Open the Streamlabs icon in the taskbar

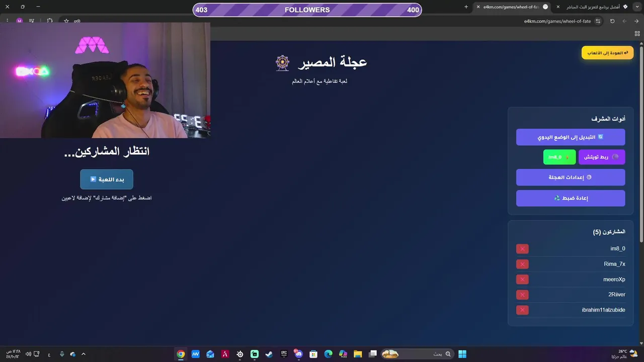pyautogui.click(x=255, y=354)
